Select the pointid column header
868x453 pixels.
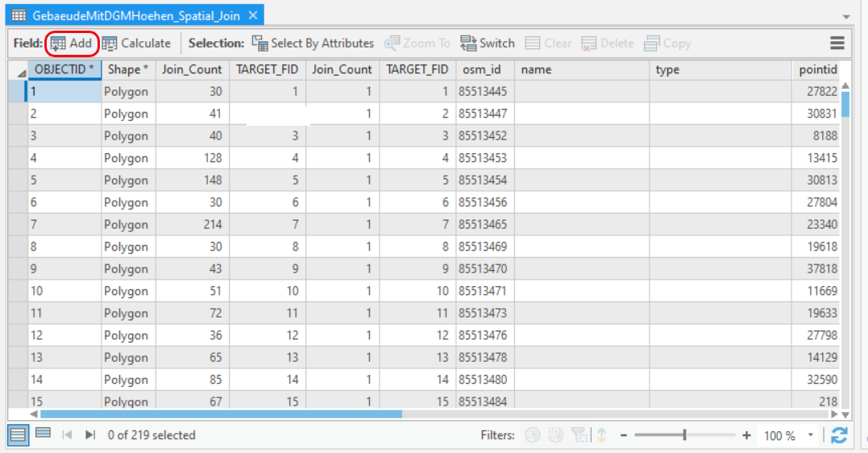[816, 70]
